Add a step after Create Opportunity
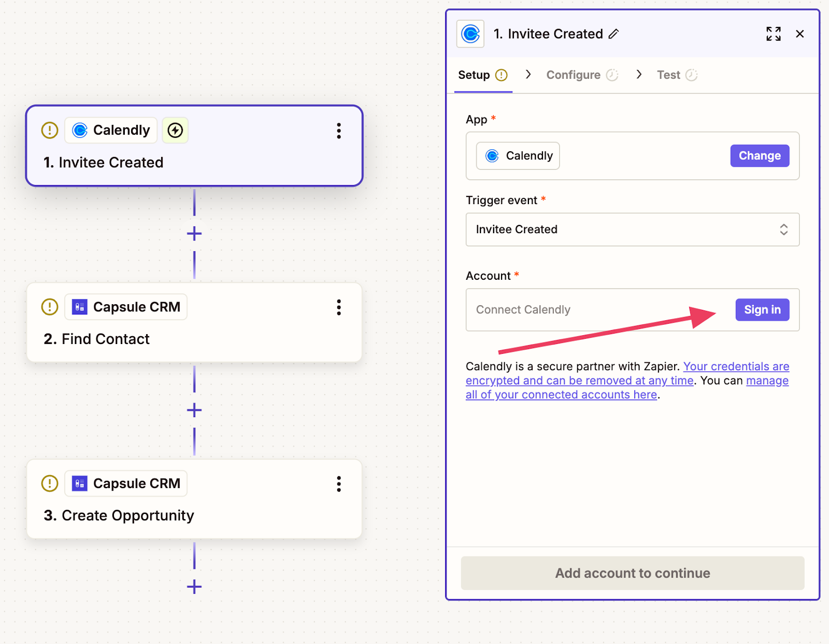This screenshot has height=644, width=829. click(194, 587)
